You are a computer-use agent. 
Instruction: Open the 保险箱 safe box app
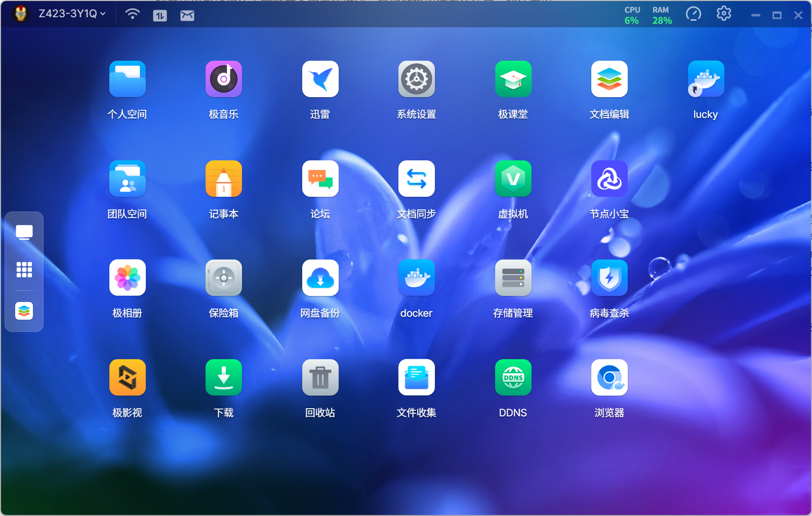pos(224,278)
